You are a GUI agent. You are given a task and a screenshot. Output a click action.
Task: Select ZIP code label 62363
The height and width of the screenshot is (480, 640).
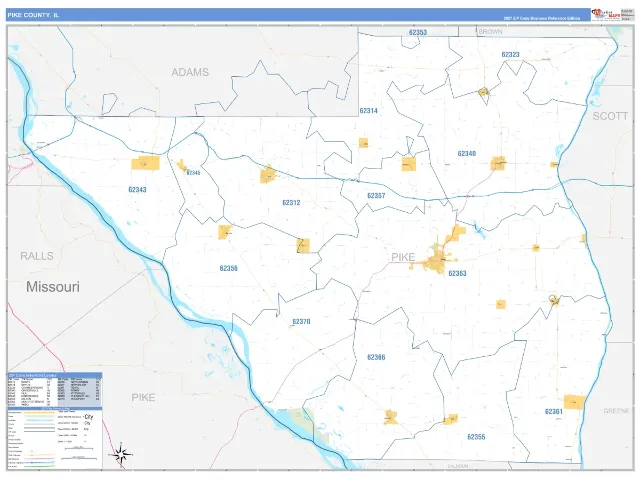457,273
